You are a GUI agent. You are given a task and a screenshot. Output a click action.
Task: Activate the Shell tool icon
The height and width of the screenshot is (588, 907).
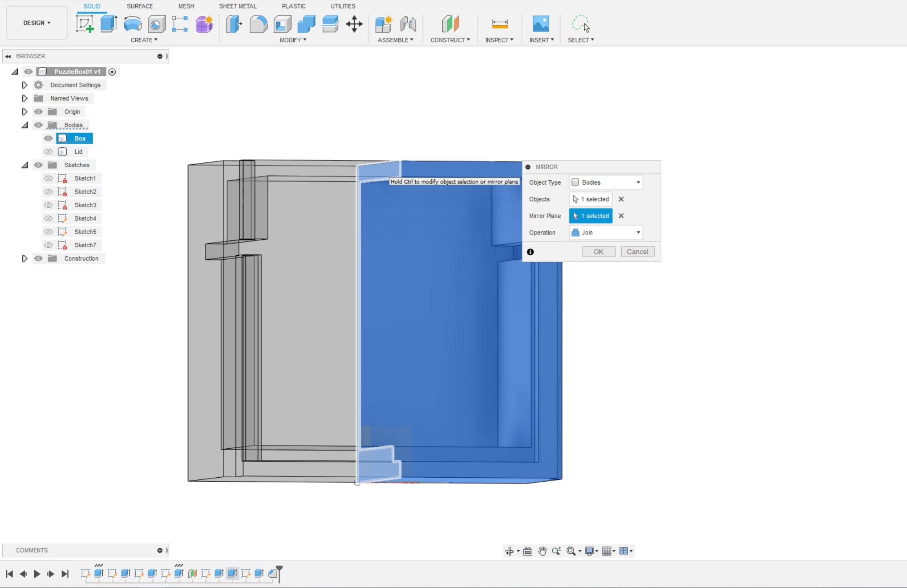[x=282, y=24]
